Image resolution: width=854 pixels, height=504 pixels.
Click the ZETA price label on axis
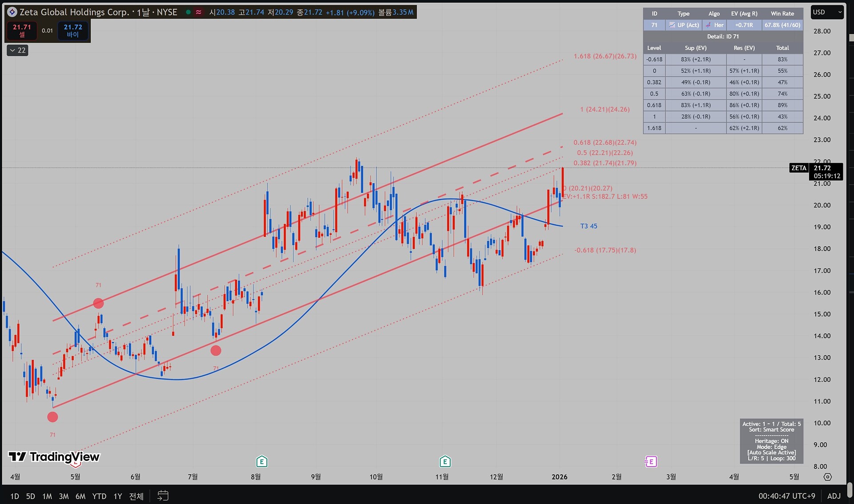click(798, 168)
